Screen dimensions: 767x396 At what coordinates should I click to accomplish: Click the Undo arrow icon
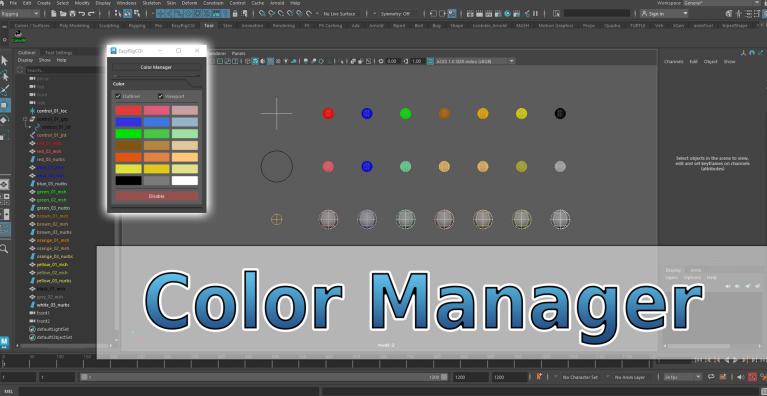pyautogui.click(x=82, y=14)
